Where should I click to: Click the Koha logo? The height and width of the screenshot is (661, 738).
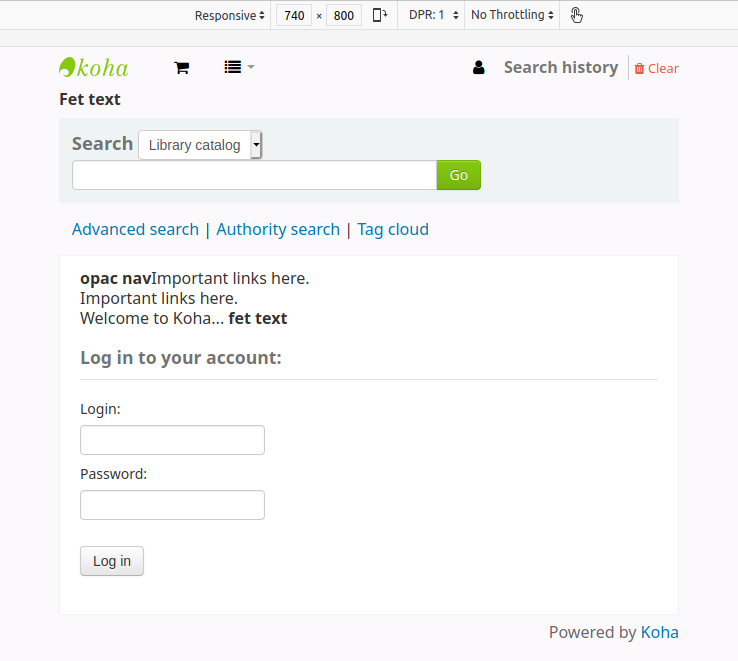(94, 68)
